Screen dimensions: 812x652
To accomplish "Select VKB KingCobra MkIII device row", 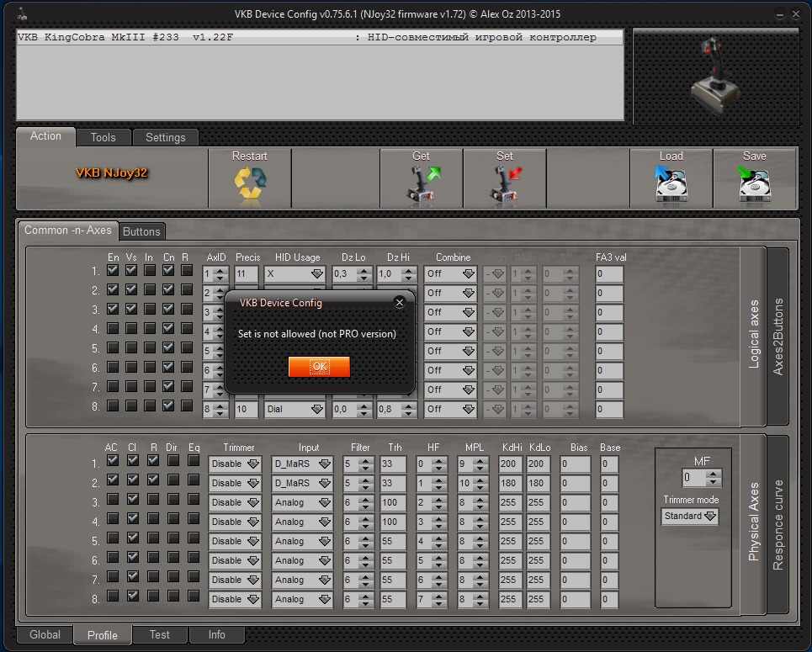I will [x=320, y=37].
